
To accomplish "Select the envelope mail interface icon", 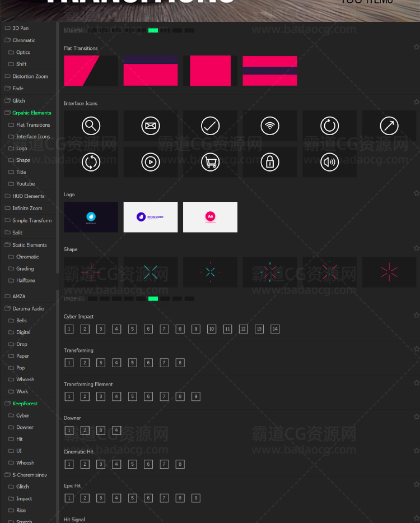I will tap(150, 126).
